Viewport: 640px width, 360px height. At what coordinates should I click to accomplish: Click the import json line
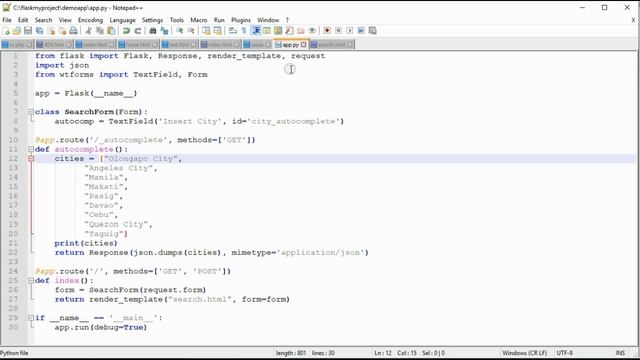pyautogui.click(x=62, y=65)
